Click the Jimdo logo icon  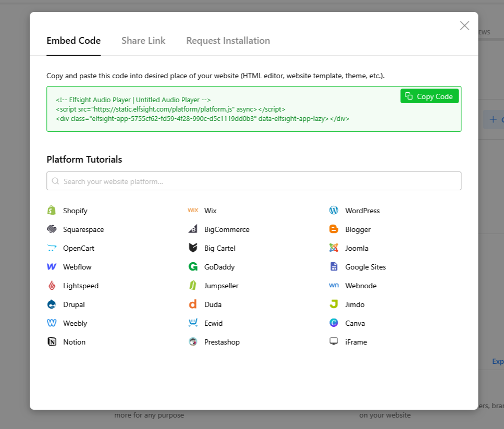[334, 304]
